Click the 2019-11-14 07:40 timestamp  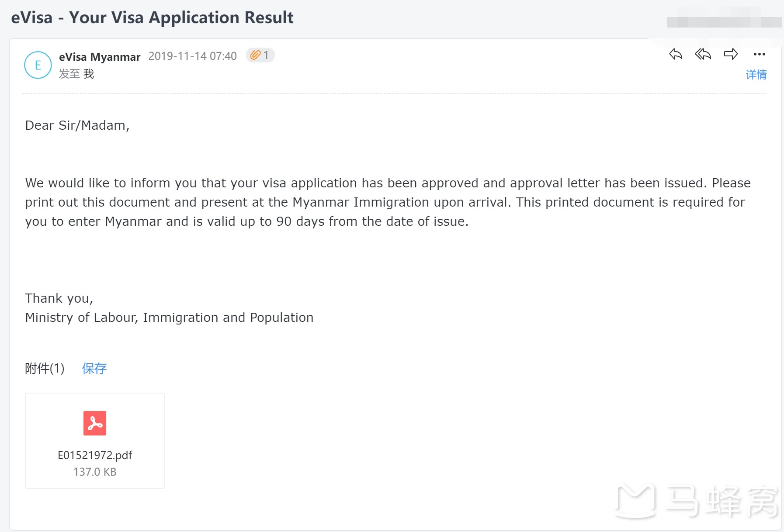coord(192,56)
